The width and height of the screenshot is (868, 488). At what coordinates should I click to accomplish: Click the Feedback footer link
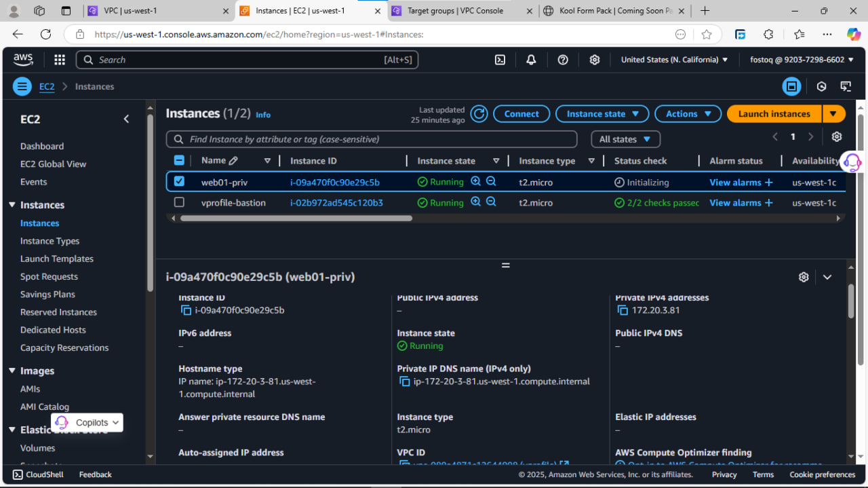(x=95, y=474)
